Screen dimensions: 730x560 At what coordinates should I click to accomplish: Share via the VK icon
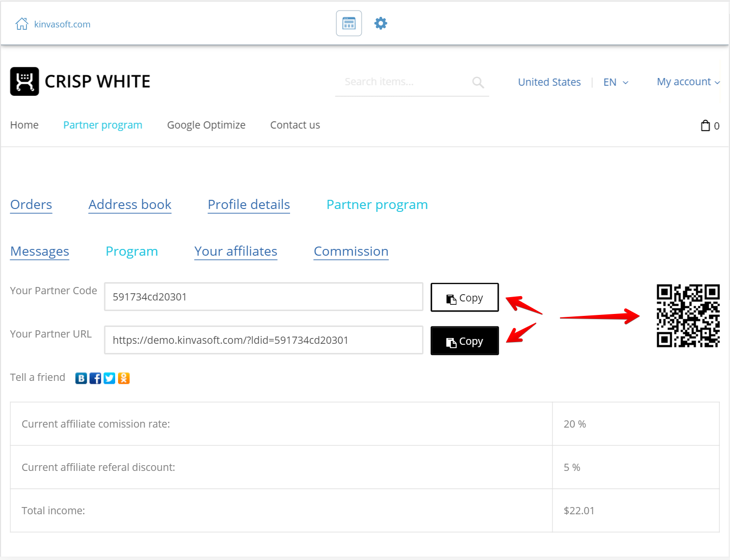pos(81,378)
